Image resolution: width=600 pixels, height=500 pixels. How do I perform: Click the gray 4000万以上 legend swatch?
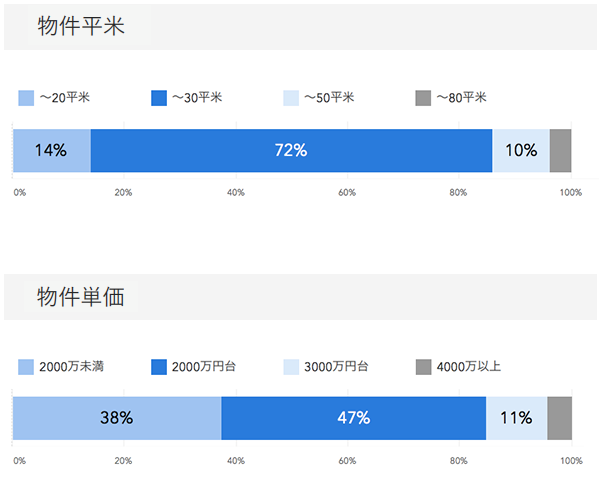coord(423,367)
